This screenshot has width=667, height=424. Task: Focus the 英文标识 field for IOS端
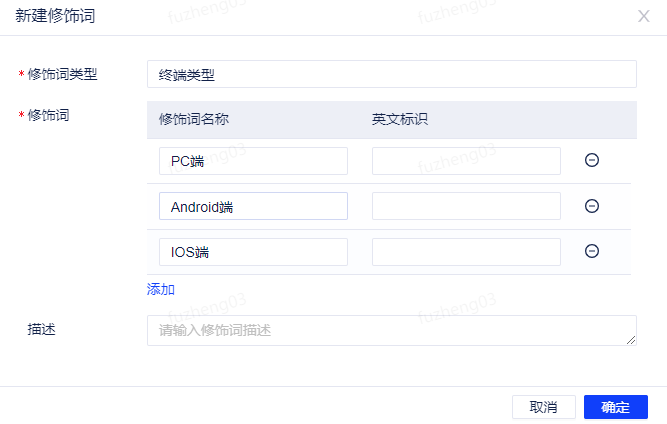click(466, 252)
